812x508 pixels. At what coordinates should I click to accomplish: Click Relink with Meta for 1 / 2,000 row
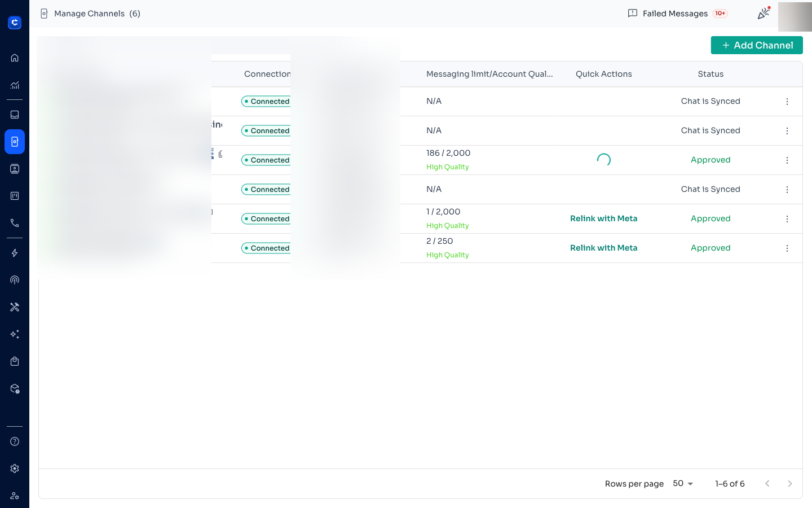point(603,218)
